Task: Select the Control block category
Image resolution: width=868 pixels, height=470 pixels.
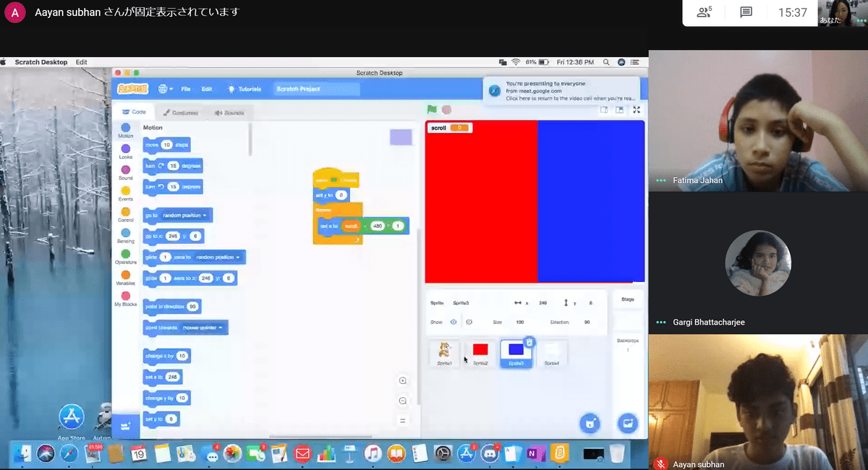Action: coord(125,215)
